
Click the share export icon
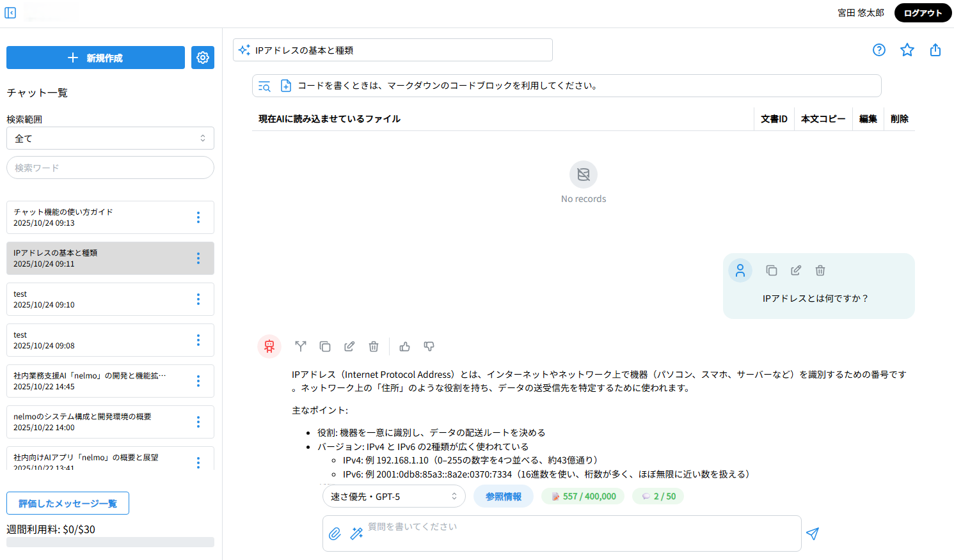pyautogui.click(x=935, y=50)
